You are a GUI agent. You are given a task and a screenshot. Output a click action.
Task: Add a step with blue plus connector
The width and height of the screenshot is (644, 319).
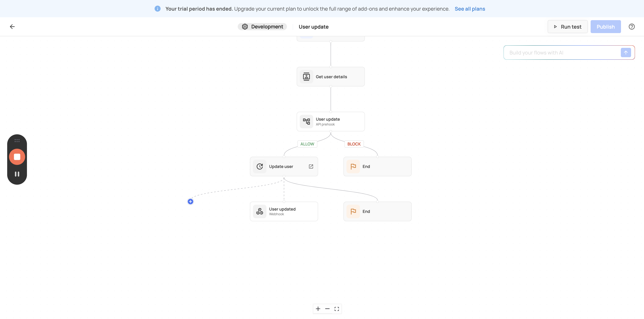pos(190,201)
